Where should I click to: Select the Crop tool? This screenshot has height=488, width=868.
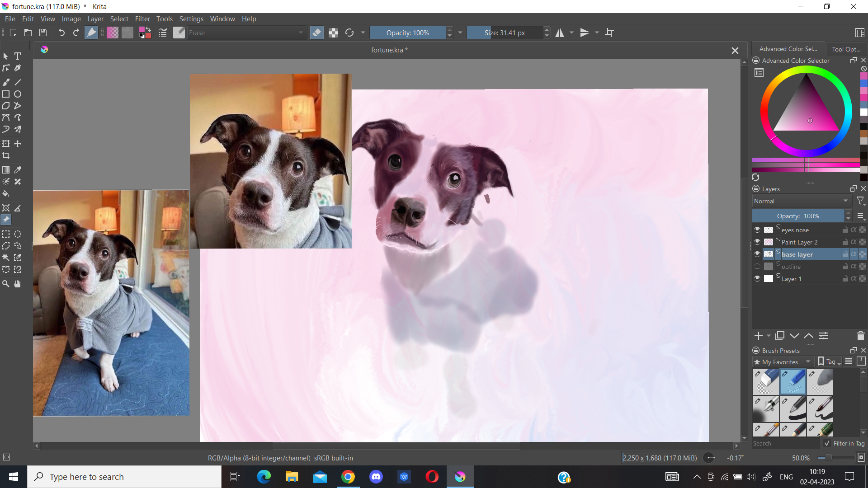click(x=6, y=155)
